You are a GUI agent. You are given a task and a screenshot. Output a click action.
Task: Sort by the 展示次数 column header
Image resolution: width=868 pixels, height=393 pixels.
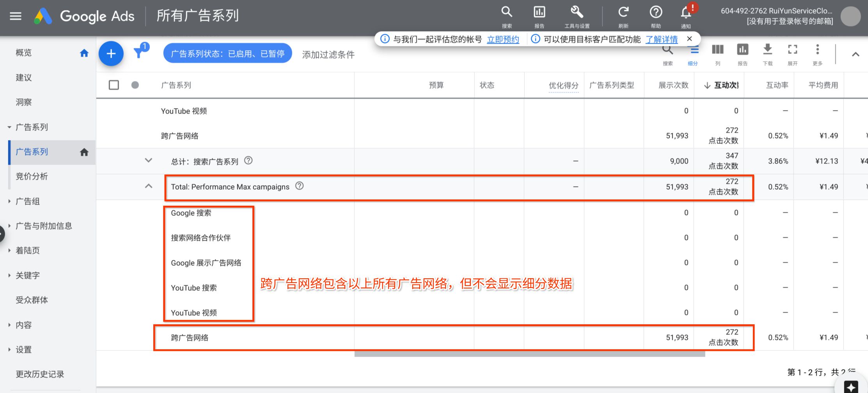(674, 85)
